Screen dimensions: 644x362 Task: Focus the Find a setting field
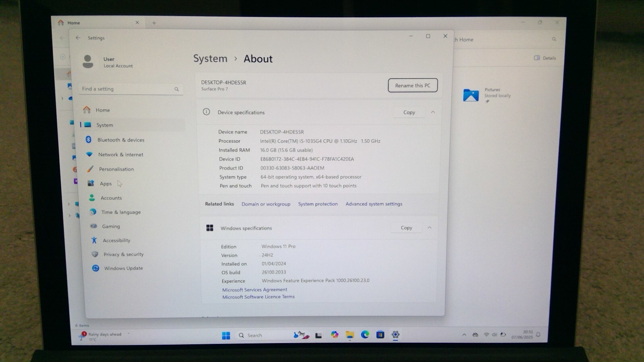point(131,89)
